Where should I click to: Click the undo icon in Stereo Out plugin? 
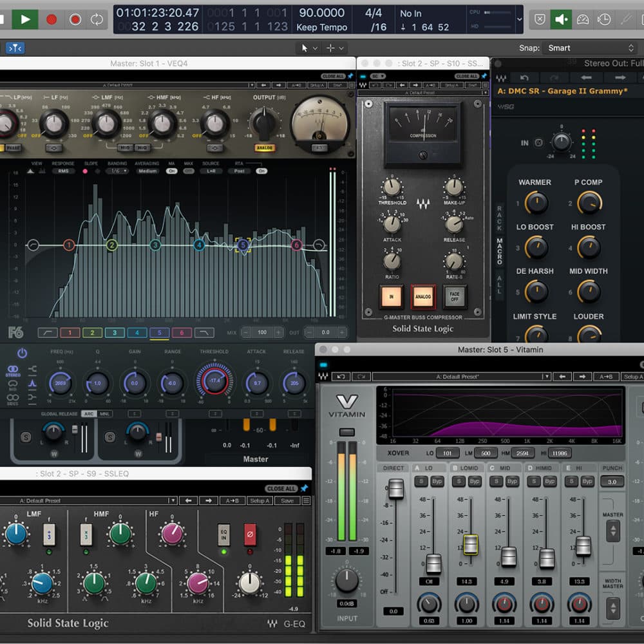click(x=524, y=78)
